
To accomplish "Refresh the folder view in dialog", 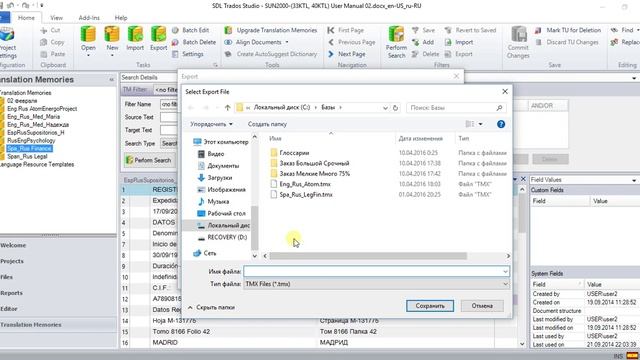I will (395, 108).
